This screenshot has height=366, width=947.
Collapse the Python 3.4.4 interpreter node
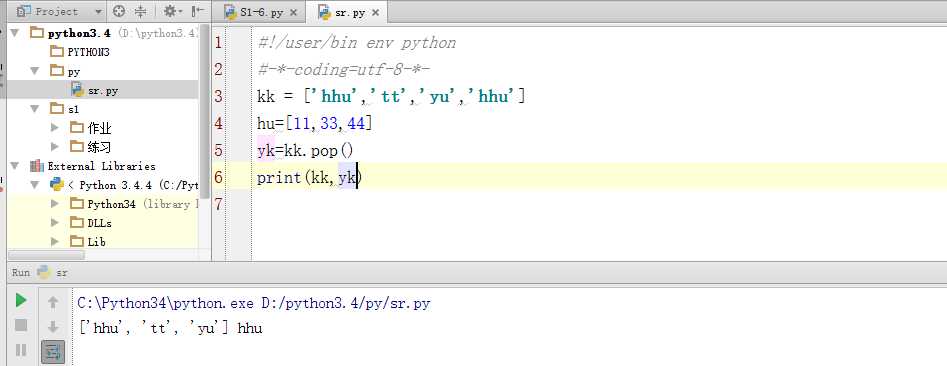click(x=34, y=185)
